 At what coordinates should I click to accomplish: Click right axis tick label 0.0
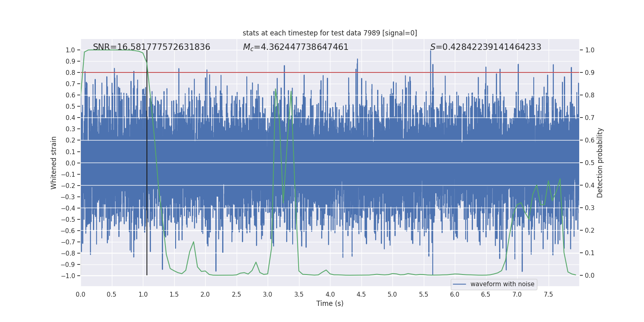click(x=590, y=276)
